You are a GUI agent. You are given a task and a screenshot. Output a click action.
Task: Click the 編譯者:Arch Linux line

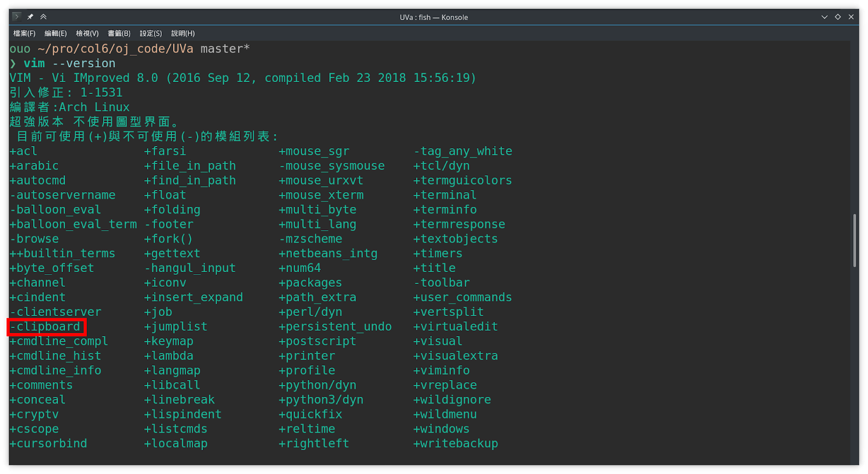coord(69,108)
